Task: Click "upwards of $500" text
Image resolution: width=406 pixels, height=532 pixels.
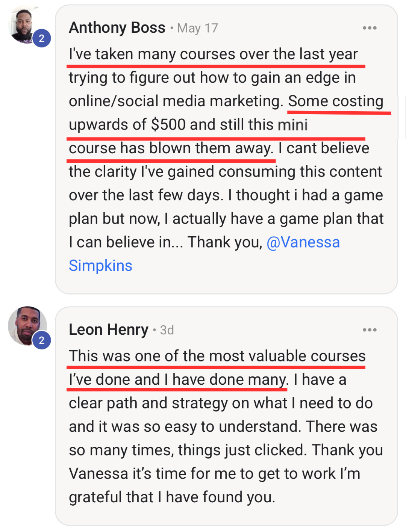Action: (x=127, y=125)
